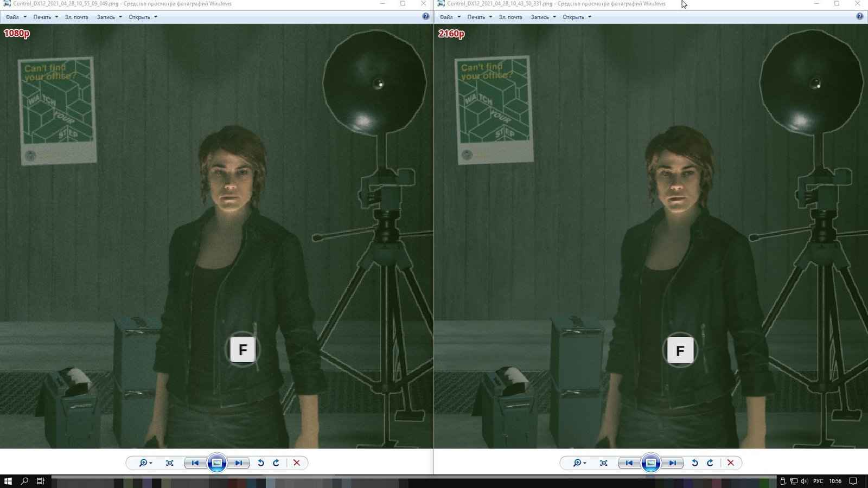The width and height of the screenshot is (868, 488).
Task: Go to previous photo in right viewer
Action: click(x=629, y=463)
